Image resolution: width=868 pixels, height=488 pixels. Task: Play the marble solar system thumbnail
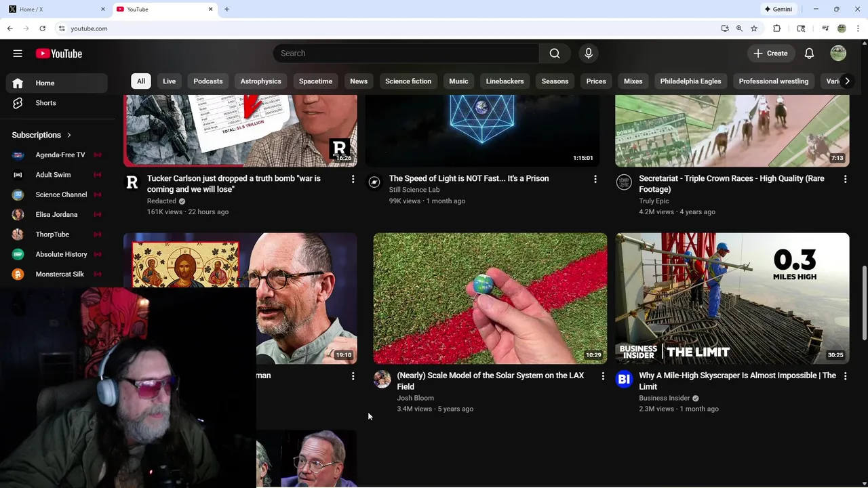490,298
